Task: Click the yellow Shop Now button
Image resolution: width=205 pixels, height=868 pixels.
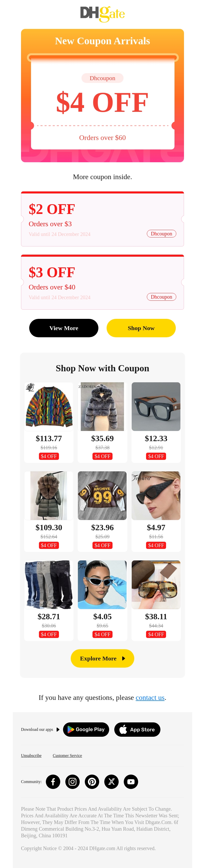Action: point(141,328)
